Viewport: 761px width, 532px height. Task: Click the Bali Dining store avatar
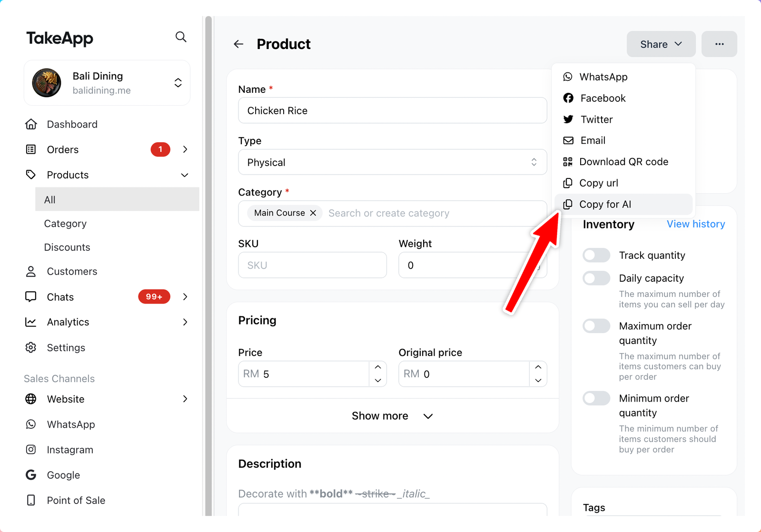click(x=47, y=83)
